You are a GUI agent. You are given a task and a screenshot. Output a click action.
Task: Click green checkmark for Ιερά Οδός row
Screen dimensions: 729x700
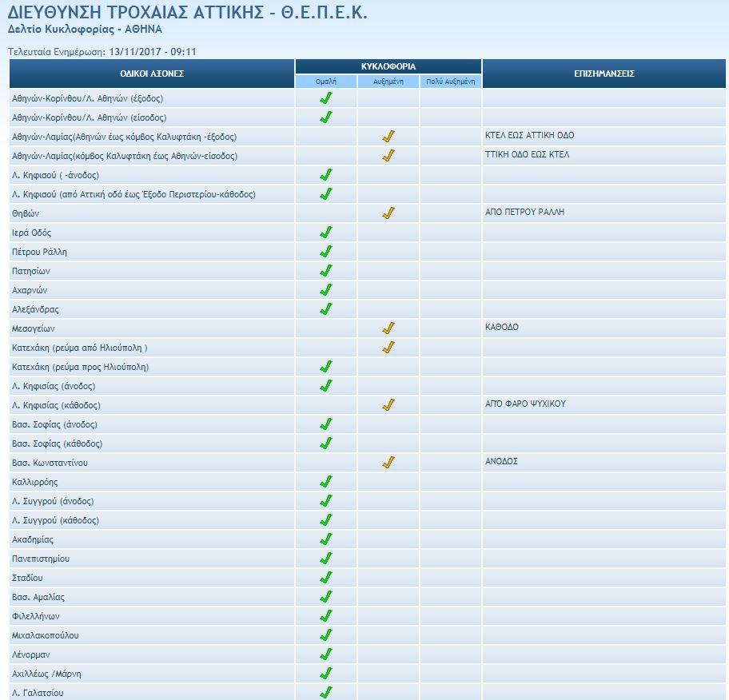pyautogui.click(x=325, y=233)
